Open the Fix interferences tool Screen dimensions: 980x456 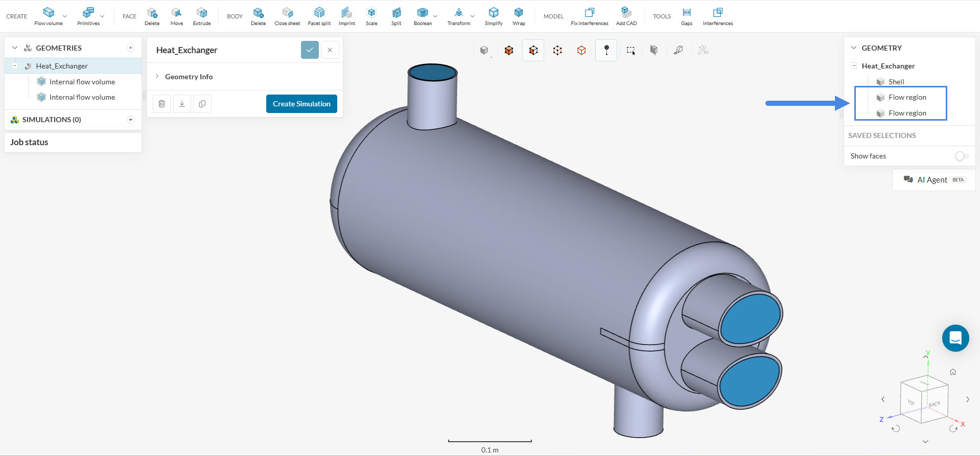589,13
